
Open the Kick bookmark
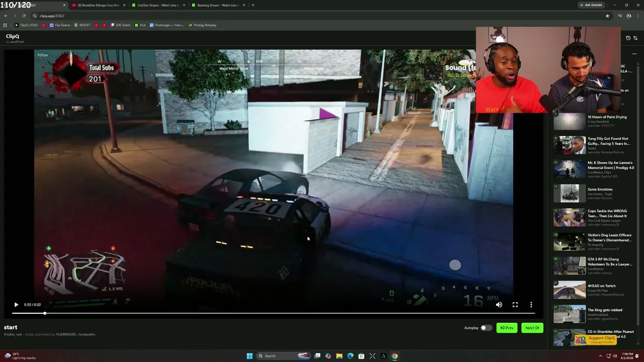click(140, 25)
